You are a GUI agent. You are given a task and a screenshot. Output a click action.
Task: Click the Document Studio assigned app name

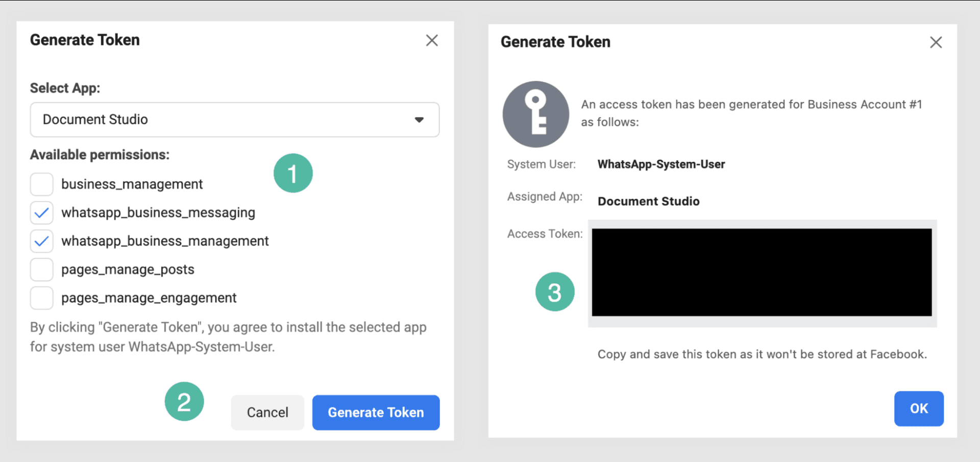(648, 201)
